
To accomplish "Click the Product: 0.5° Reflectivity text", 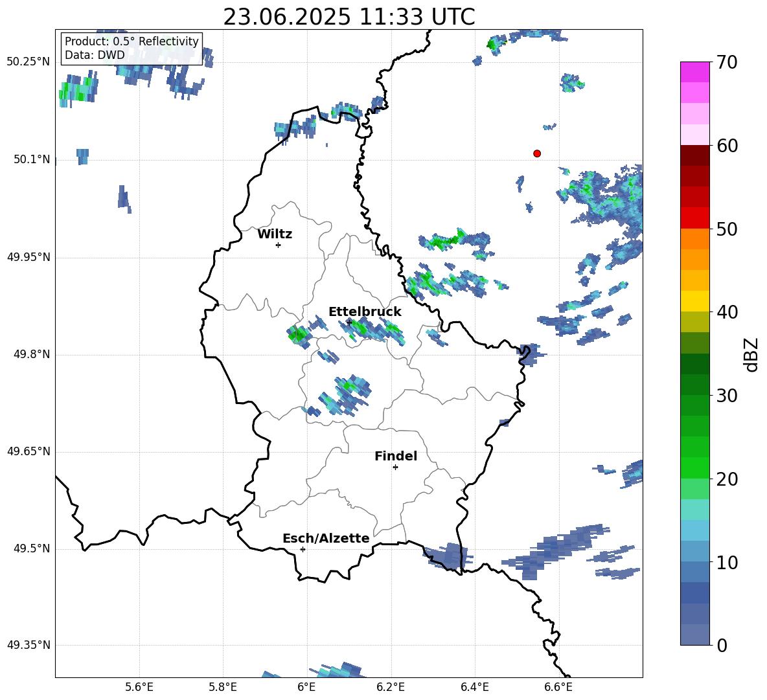I will (x=132, y=41).
